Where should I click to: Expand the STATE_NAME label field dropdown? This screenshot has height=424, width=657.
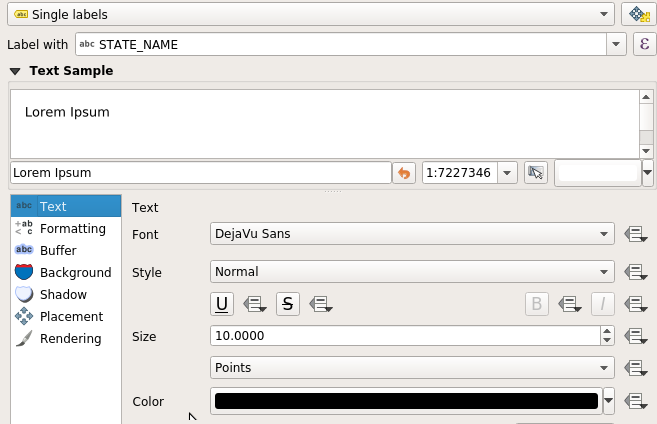click(617, 44)
